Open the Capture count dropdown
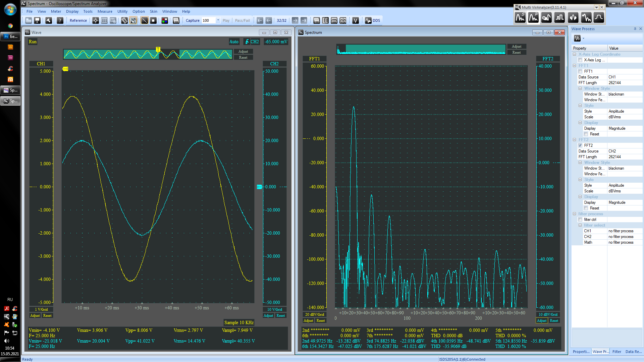Screen dimensions: 644x362 coord(218,20)
